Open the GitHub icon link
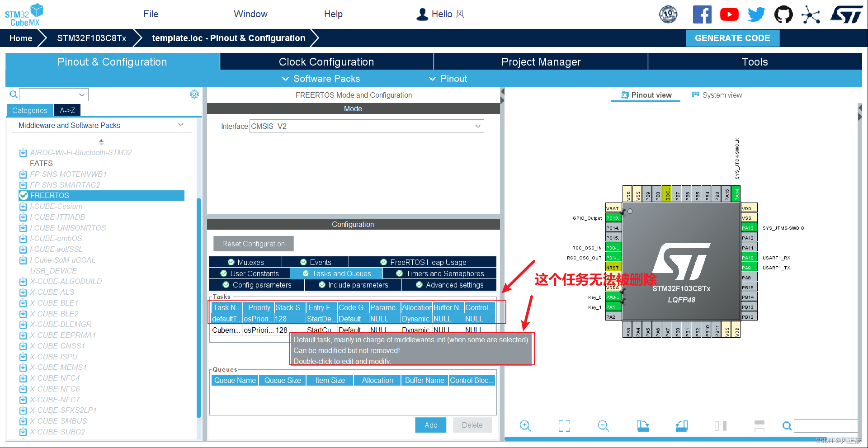Image resolution: width=868 pixels, height=448 pixels. [783, 14]
